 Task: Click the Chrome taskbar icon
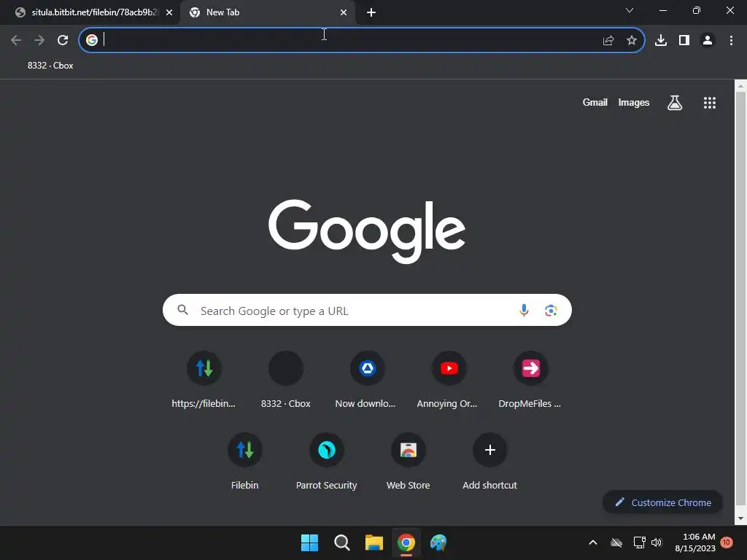coord(406,542)
